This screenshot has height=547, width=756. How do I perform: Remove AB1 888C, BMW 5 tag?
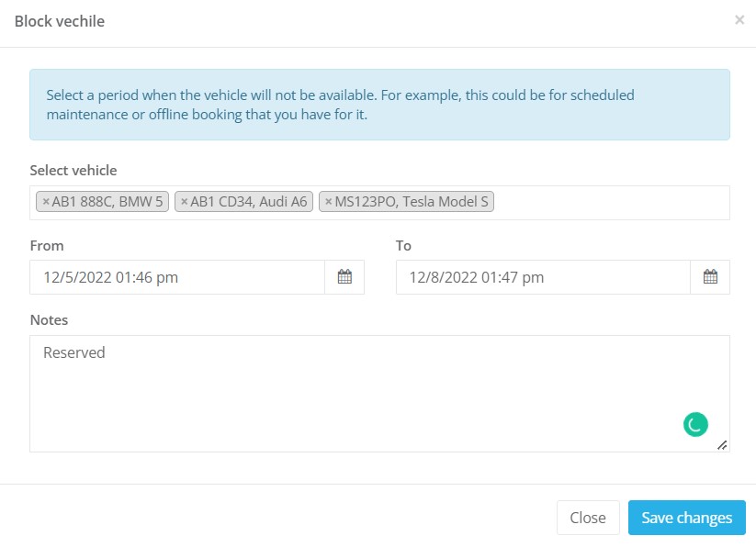[x=46, y=202]
